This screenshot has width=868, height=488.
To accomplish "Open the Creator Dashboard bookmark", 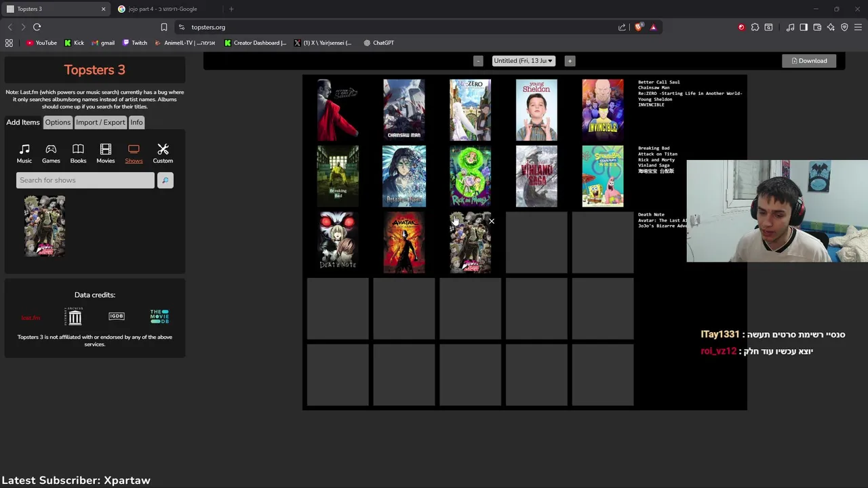I will [x=255, y=43].
